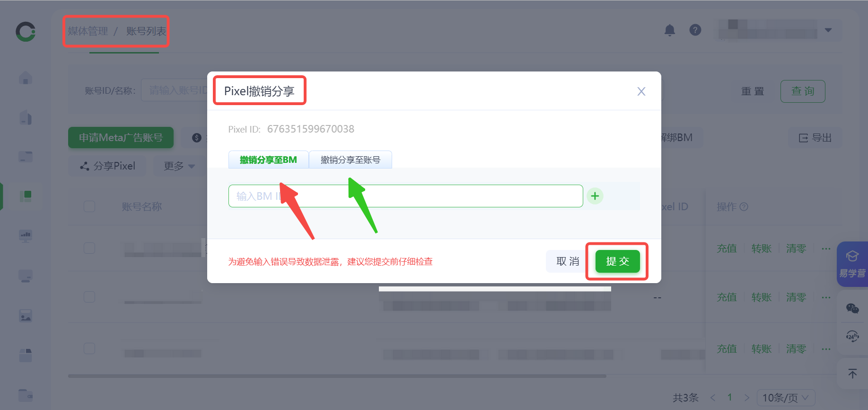The width and height of the screenshot is (868, 410).
Task: Close the Pixel撤销分享 dialog with X
Action: coord(641,91)
